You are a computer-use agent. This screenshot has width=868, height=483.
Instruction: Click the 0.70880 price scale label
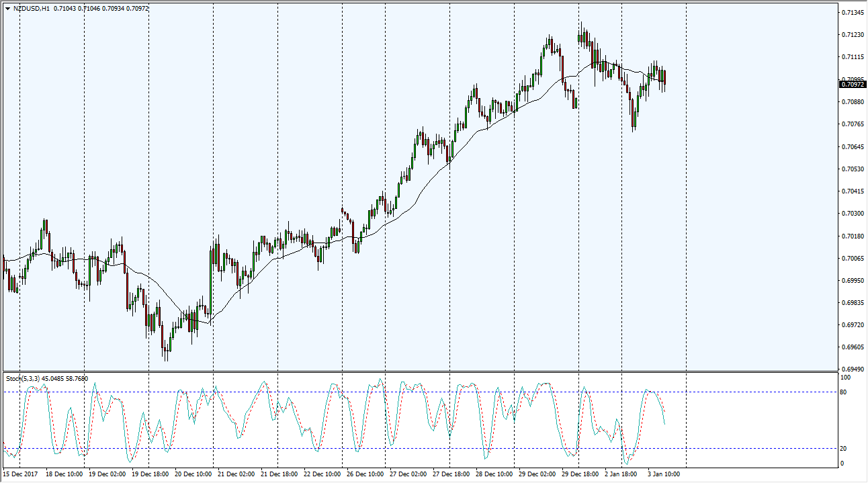853,102
